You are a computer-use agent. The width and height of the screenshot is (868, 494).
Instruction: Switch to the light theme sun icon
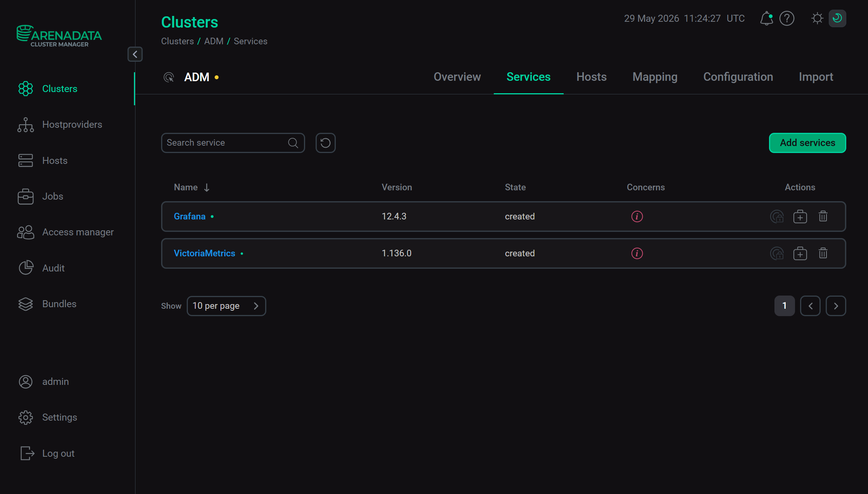coord(817,18)
